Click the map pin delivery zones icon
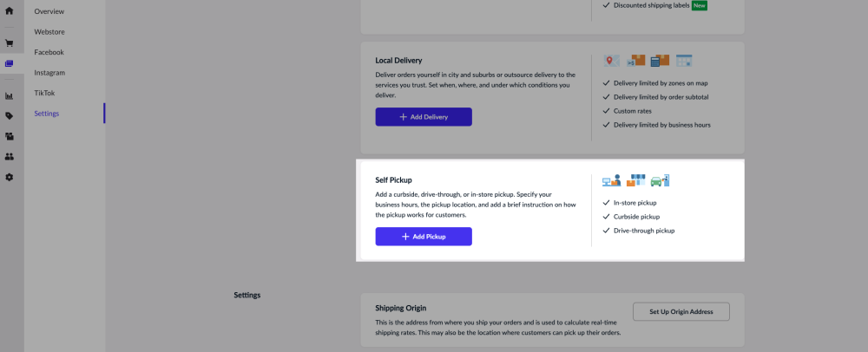The width and height of the screenshot is (868, 352). point(612,61)
